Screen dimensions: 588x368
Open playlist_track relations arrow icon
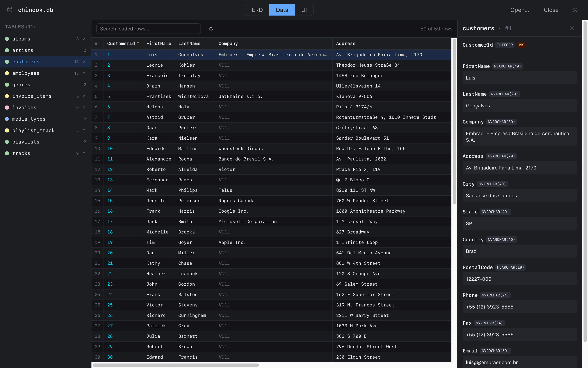84,130
